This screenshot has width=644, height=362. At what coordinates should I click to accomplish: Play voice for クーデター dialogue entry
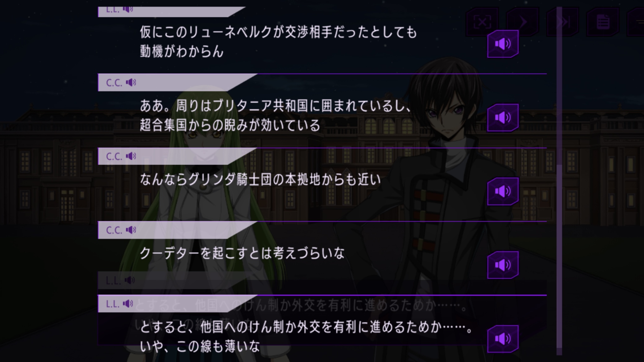[503, 265]
